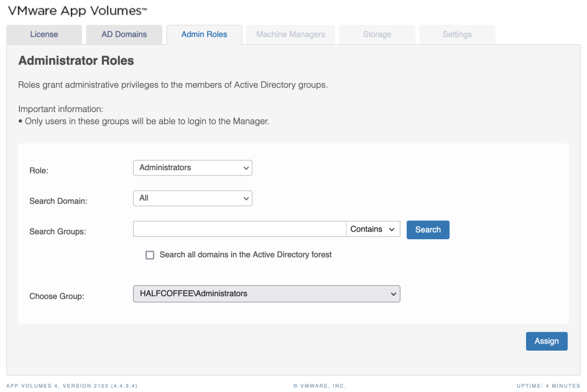
Task: Open the Search Domain dropdown
Action: [192, 198]
